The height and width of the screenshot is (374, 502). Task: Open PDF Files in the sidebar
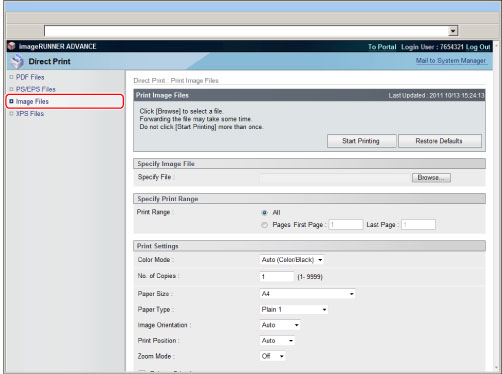coord(30,77)
